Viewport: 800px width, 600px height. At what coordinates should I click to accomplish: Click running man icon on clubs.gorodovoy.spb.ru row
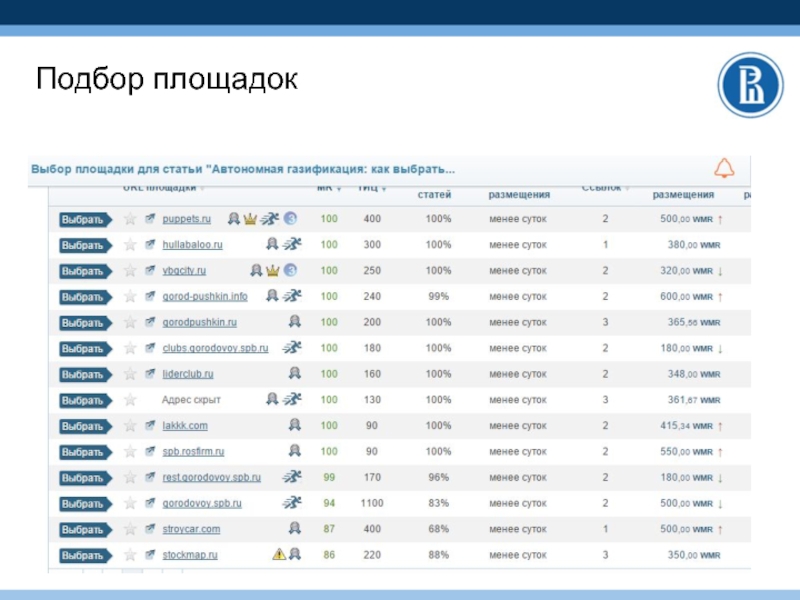point(292,348)
